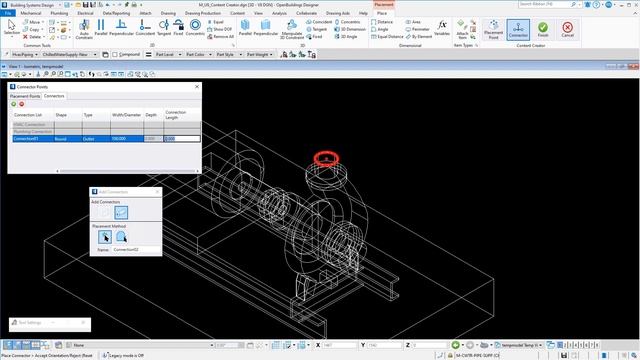This screenshot has width=640, height=360.
Task: Click the Equal Distance tool
Action: [387, 37]
